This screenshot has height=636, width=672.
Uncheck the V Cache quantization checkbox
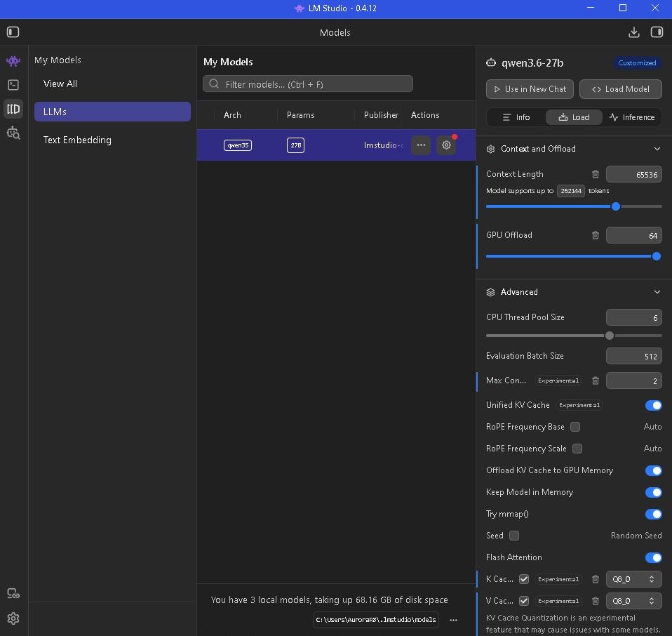coord(524,601)
